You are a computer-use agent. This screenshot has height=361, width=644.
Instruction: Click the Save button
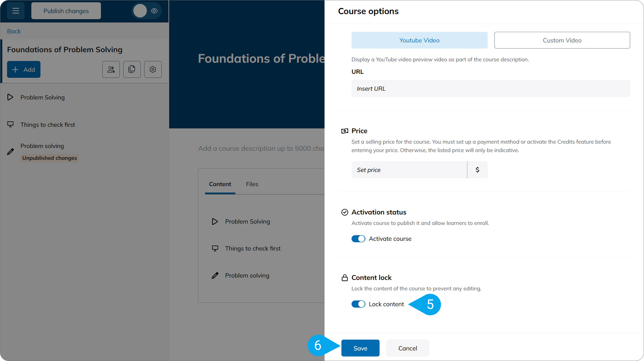360,348
